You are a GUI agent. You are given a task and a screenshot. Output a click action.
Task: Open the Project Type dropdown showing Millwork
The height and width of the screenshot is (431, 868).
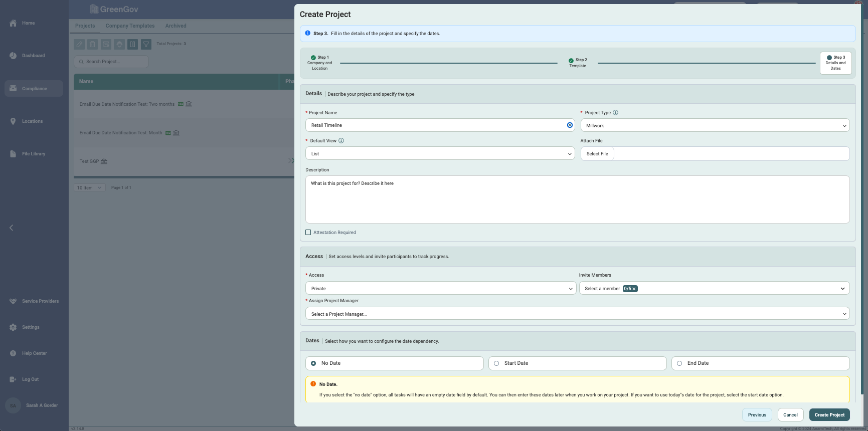[x=715, y=125]
